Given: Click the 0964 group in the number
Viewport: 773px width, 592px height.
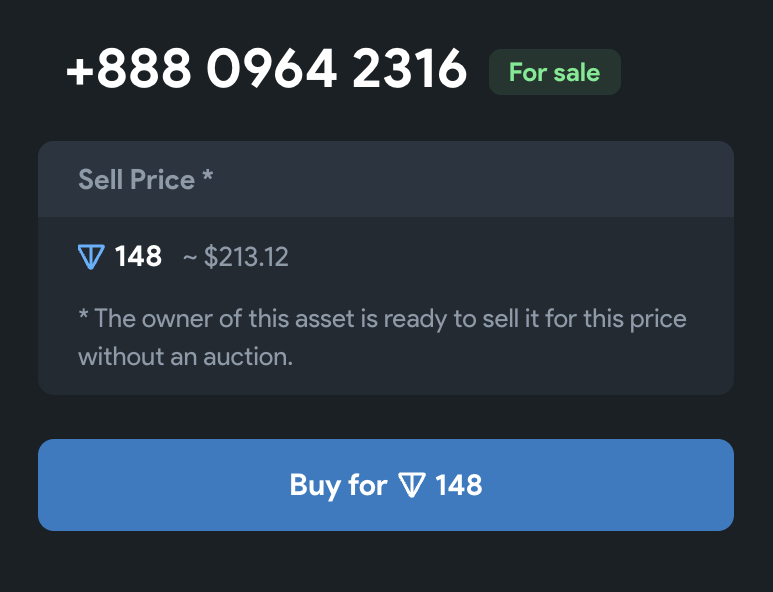Looking at the screenshot, I should (272, 69).
